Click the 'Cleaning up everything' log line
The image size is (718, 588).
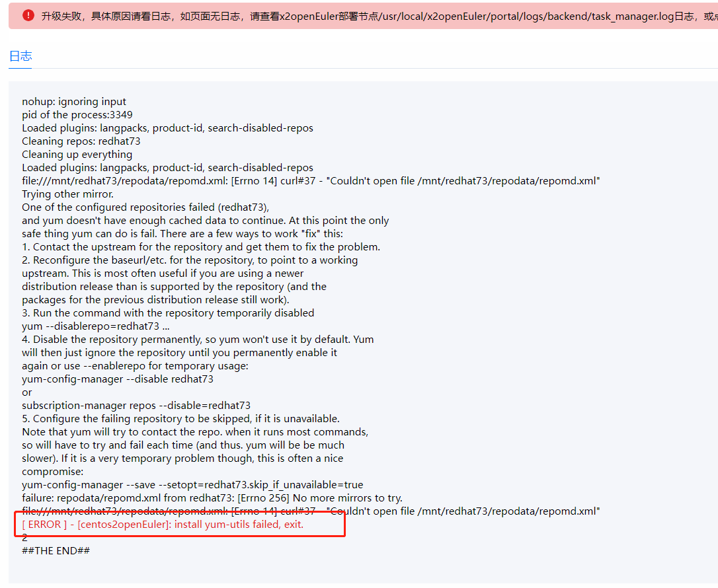pos(77,155)
